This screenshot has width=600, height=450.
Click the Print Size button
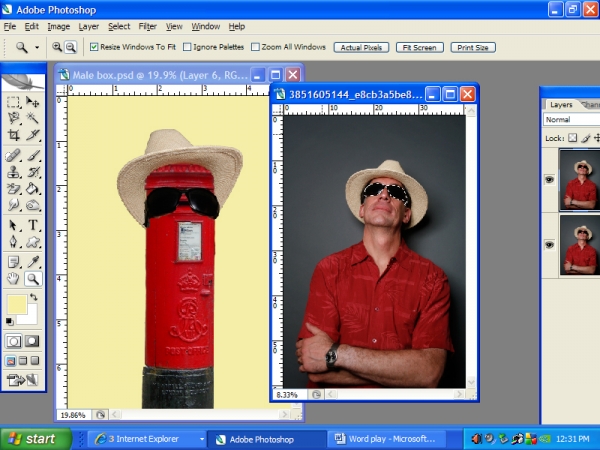point(473,47)
